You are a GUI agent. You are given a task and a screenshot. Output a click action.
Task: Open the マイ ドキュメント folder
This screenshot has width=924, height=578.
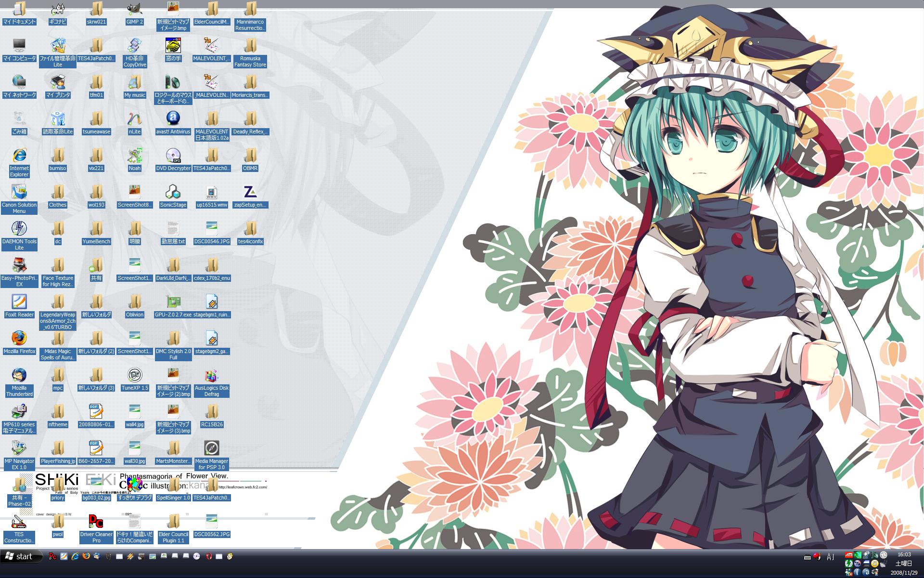pos(19,13)
